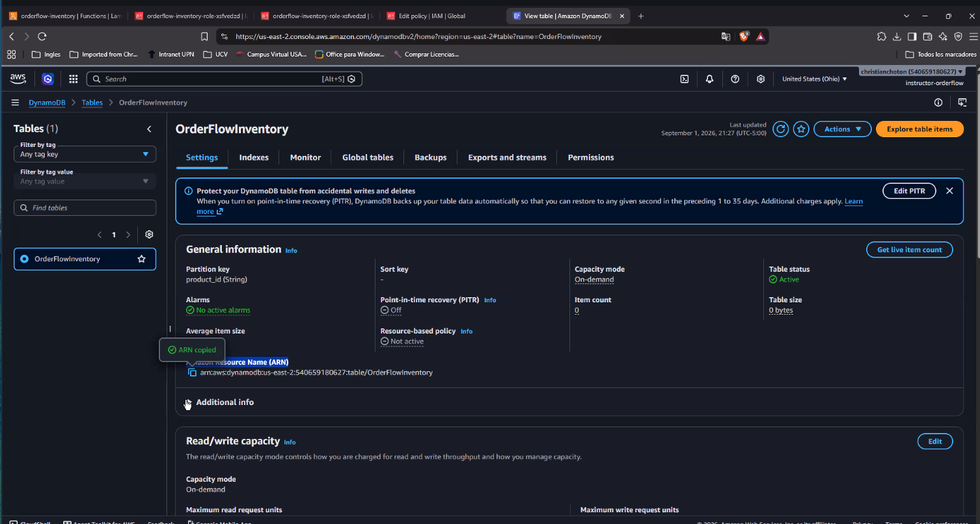The width and height of the screenshot is (980, 524).
Task: Open Resource-based policy Info link
Action: tap(467, 332)
